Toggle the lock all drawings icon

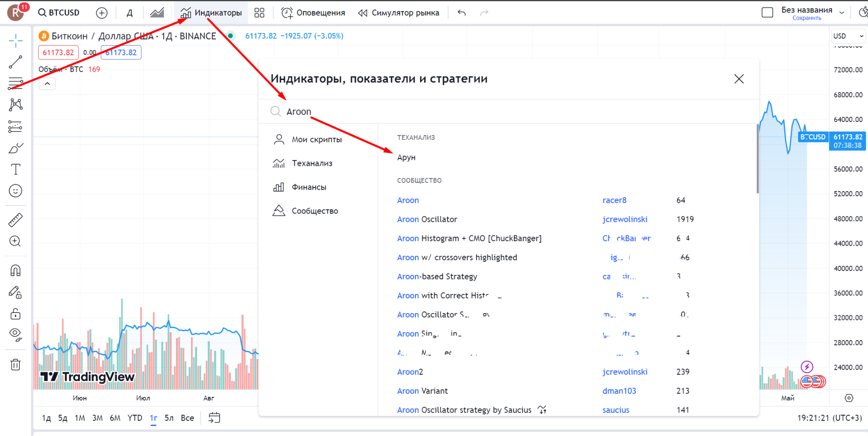[x=16, y=314]
